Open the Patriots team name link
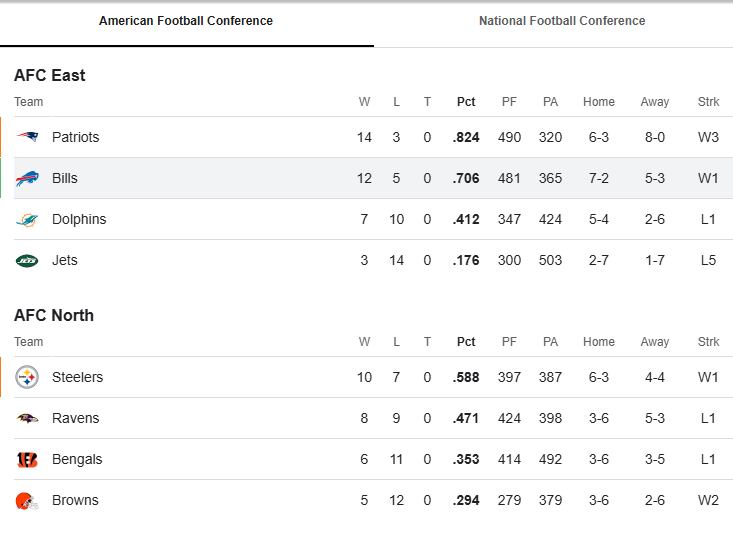The image size is (733, 536). [x=75, y=137]
